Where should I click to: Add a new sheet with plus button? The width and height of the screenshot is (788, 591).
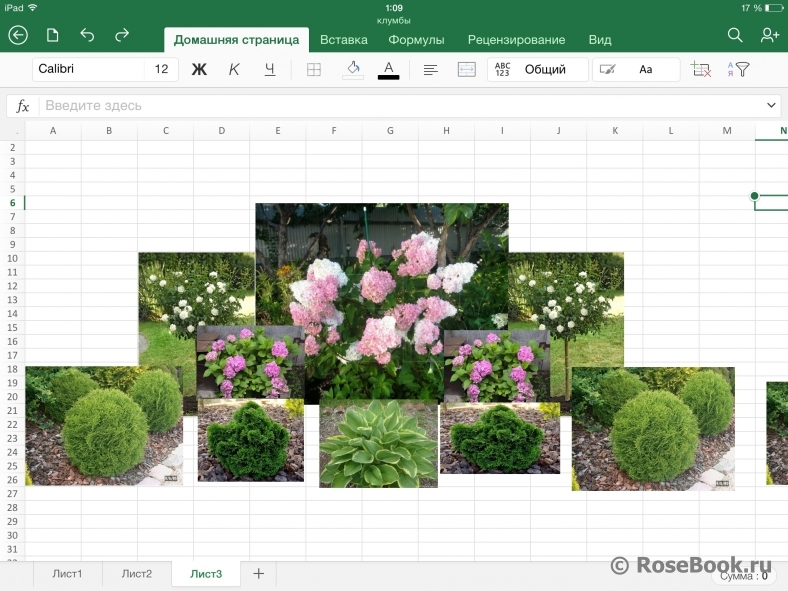[x=258, y=574]
